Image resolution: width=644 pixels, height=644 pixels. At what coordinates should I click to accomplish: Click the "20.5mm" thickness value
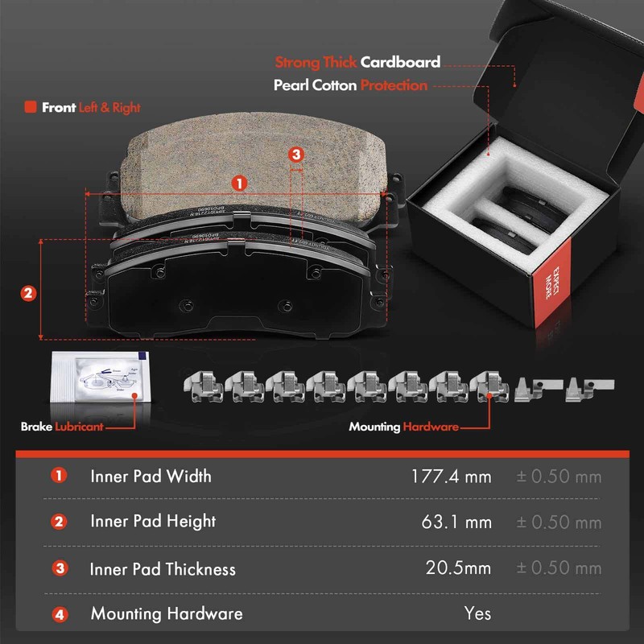pos(458,568)
